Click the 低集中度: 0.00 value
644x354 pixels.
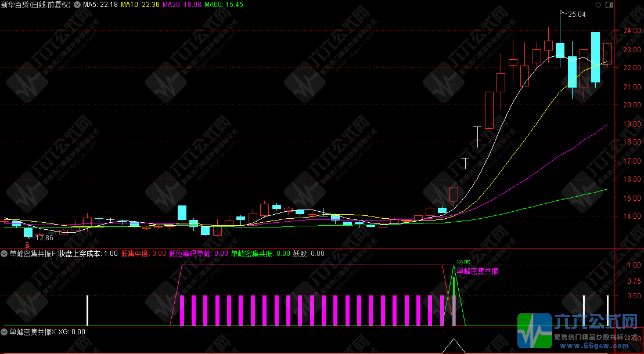coord(143,254)
